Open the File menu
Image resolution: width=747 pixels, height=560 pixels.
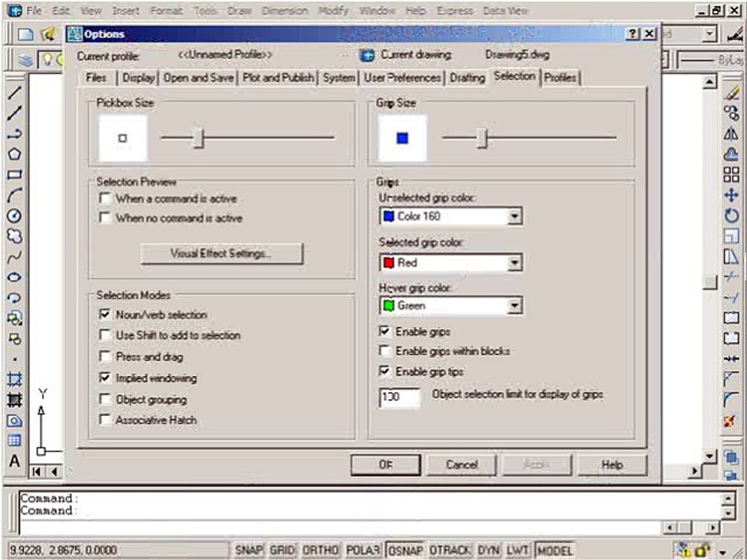click(x=33, y=10)
